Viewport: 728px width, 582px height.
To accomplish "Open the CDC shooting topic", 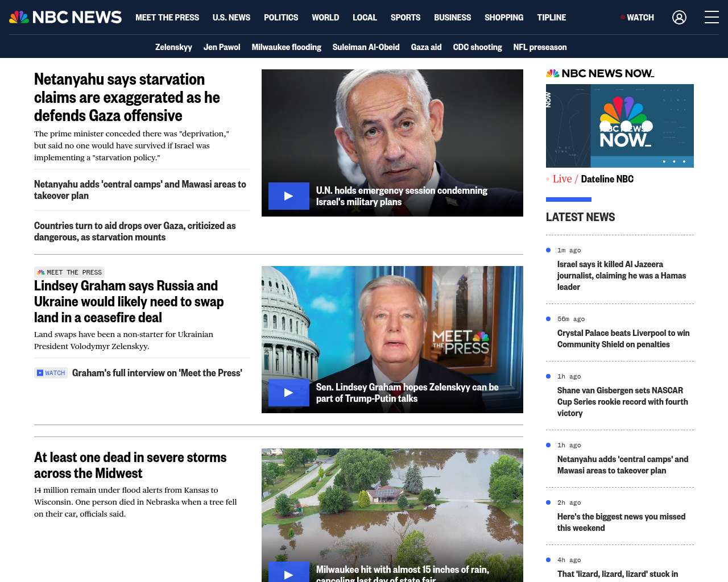I will coord(478,47).
